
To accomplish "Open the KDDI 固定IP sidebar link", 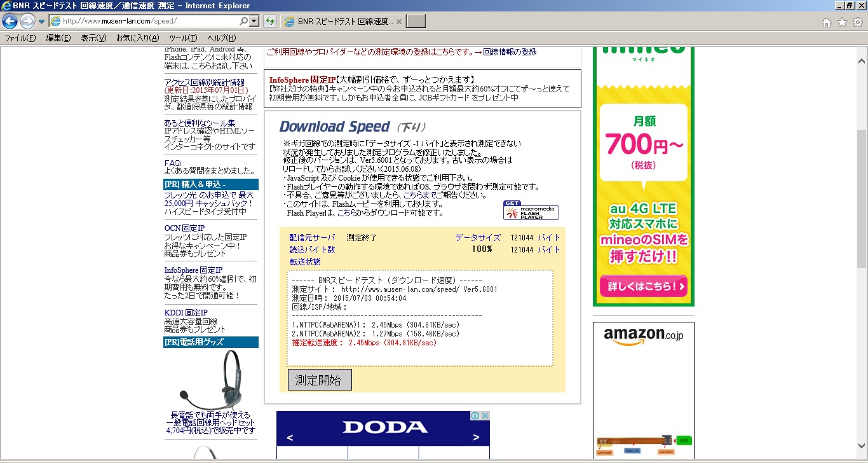I will (186, 313).
